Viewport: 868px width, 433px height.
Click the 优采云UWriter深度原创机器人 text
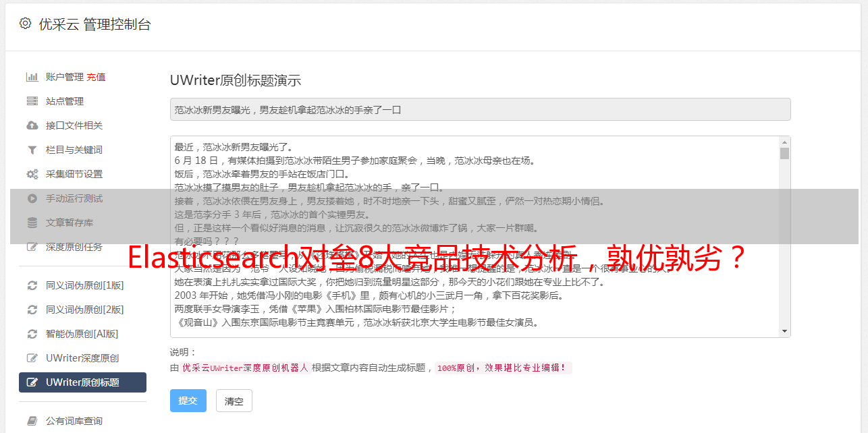245,368
